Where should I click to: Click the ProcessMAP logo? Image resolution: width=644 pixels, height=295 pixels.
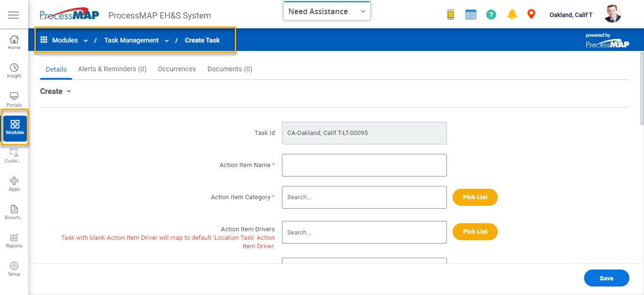point(69,14)
